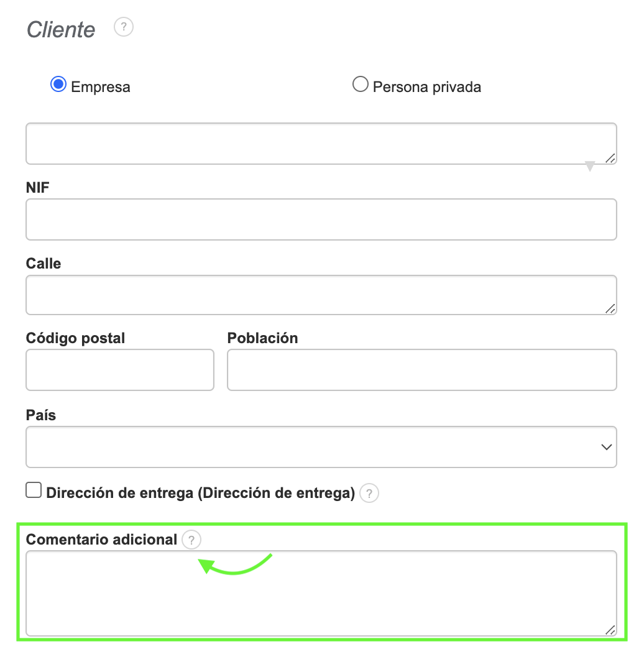Click the company name field above NIF
Screen dimensions: 644x649
(321, 144)
